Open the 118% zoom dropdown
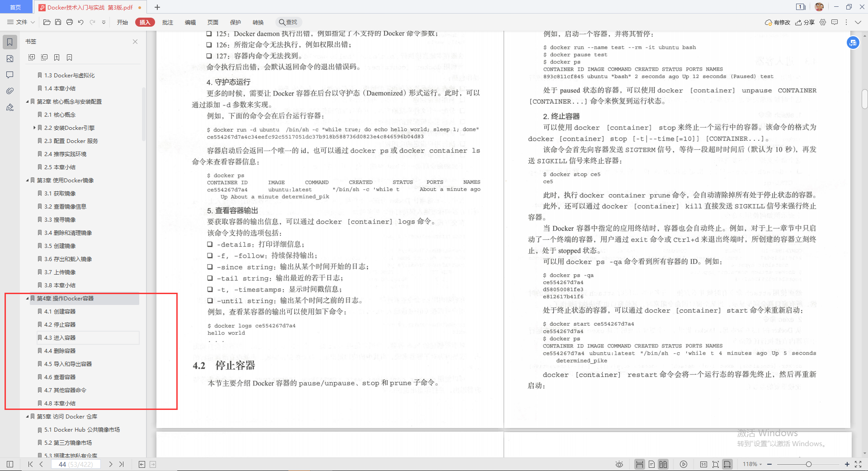Screen dimensions: 868x471 (752, 464)
